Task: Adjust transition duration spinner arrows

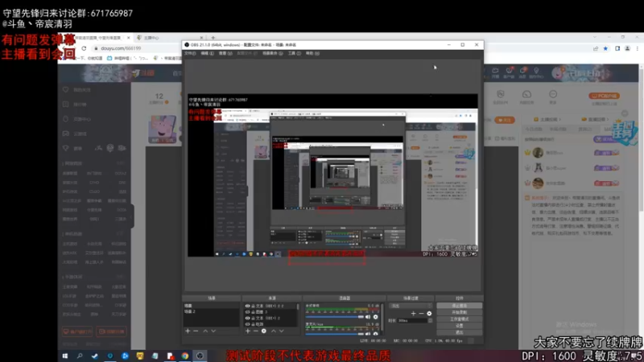Action: (x=430, y=320)
